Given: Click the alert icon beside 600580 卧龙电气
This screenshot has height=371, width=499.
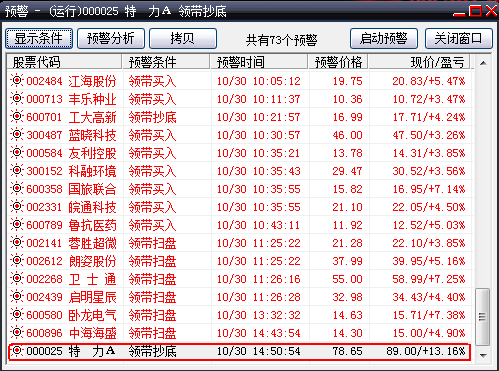Looking at the screenshot, I should [17, 314].
